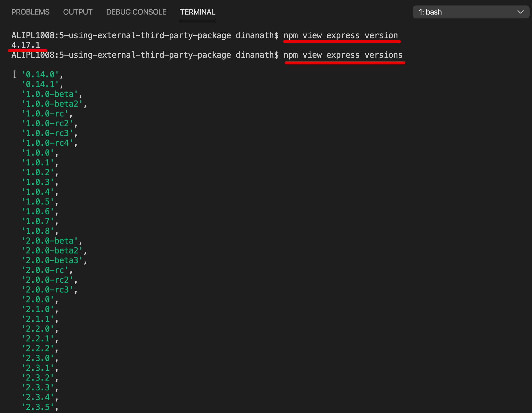This screenshot has height=413, width=532.
Task: Select the DEBUG CONSOLE tab
Action: pyautogui.click(x=136, y=12)
